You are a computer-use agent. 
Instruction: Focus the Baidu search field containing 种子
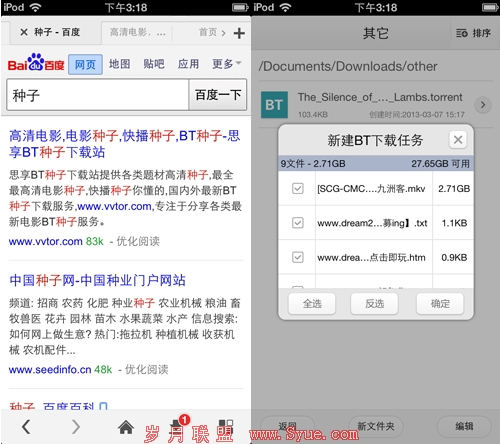click(x=97, y=95)
